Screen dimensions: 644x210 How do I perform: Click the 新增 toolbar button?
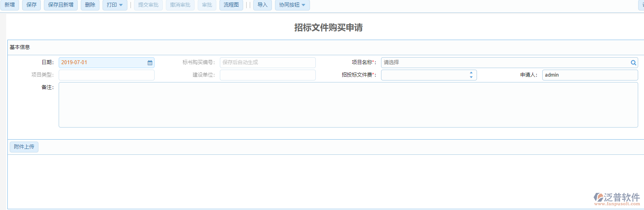(x=10, y=5)
